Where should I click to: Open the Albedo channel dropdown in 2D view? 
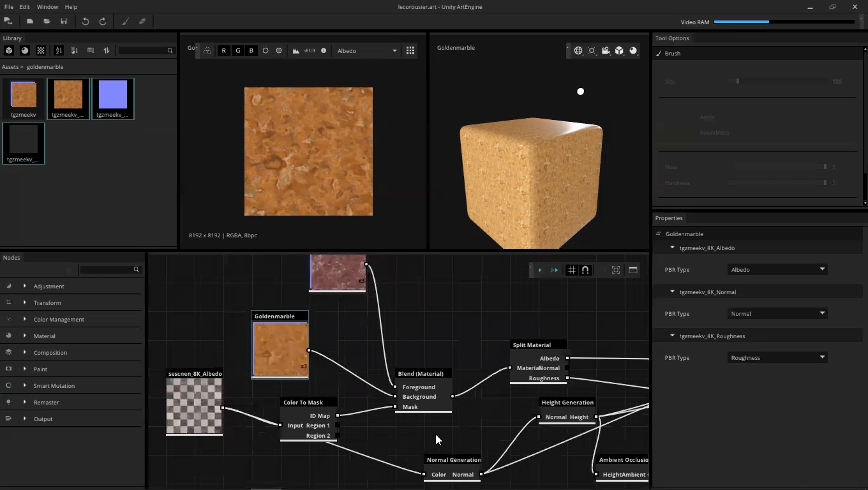pyautogui.click(x=367, y=50)
